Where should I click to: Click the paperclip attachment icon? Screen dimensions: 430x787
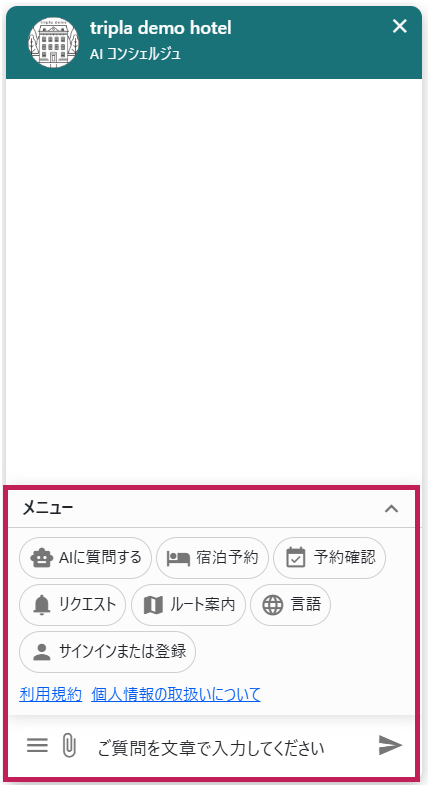click(x=69, y=745)
